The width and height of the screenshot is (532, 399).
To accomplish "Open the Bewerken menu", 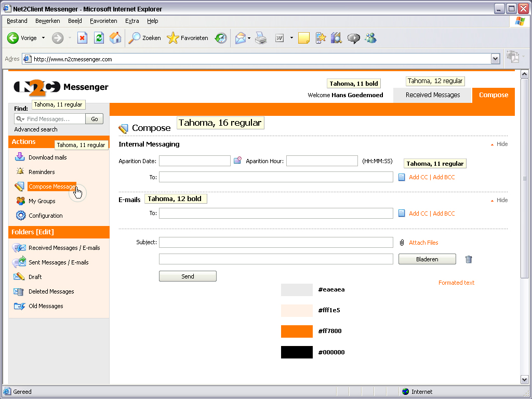I will click(x=47, y=21).
